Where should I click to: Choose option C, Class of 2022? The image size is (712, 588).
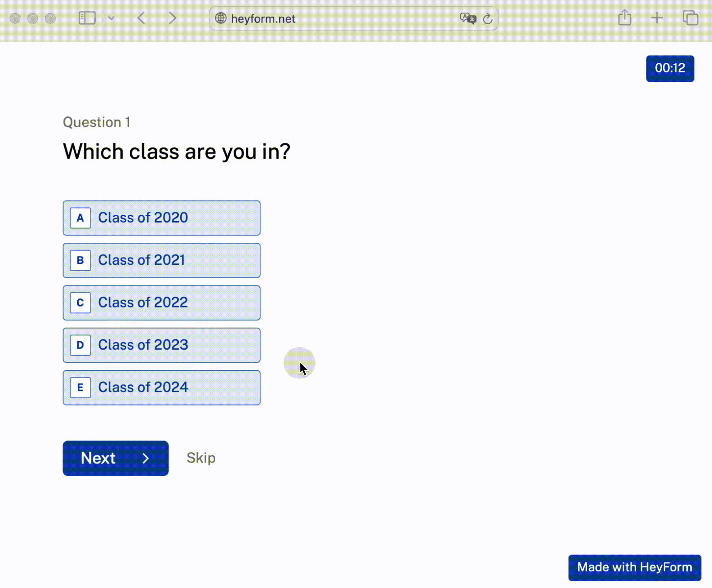161,303
